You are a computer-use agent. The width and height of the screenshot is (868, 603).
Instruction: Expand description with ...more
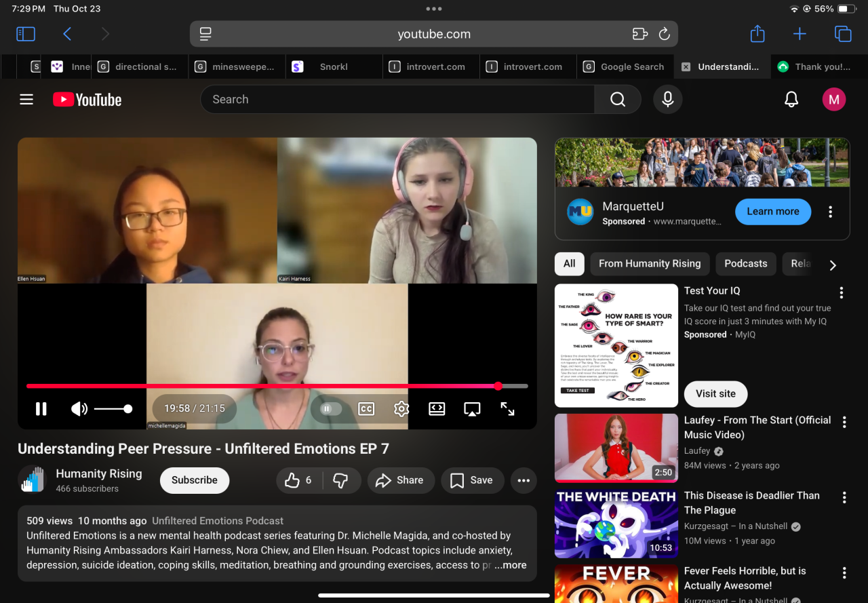point(510,565)
